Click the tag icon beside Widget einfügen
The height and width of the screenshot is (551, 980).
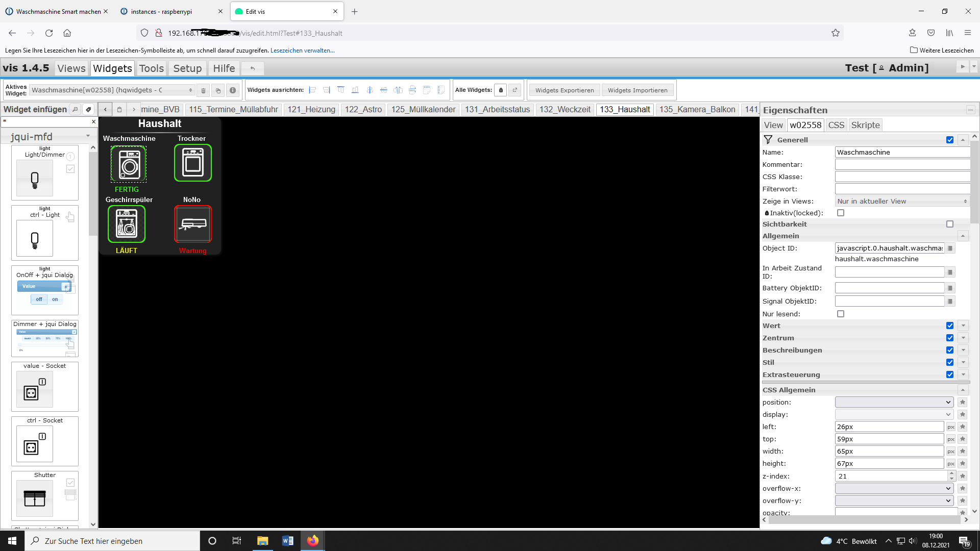(88, 109)
